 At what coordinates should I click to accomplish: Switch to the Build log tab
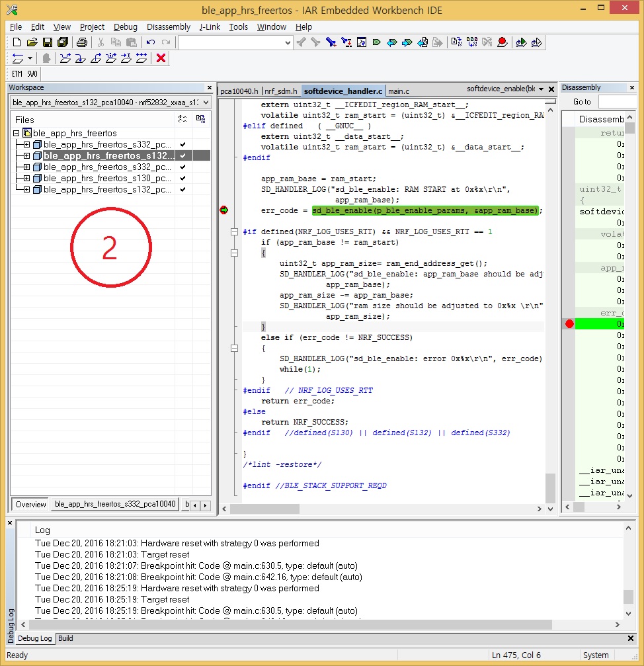(x=65, y=638)
